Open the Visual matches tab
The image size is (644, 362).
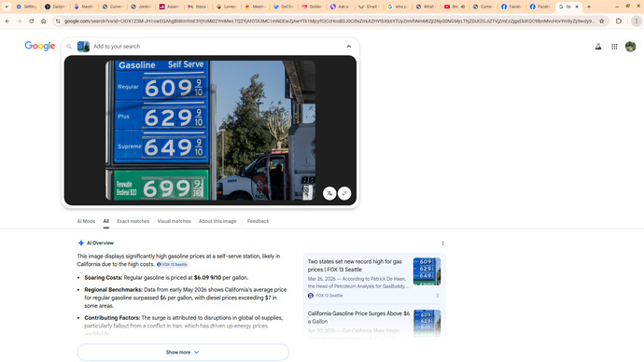point(175,221)
